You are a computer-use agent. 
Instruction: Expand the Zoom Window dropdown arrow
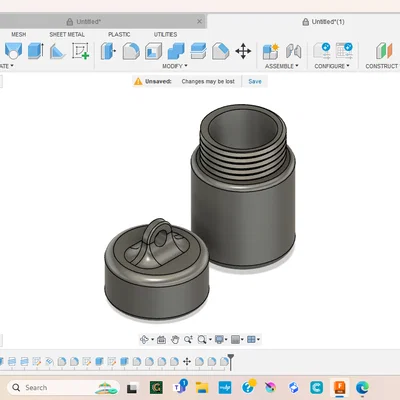click(210, 340)
